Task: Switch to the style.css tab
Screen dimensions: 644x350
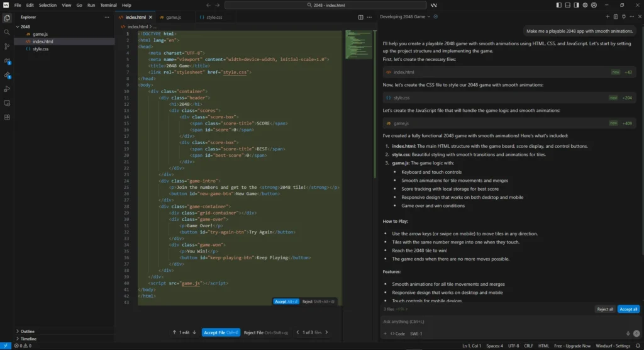Action: (x=214, y=17)
